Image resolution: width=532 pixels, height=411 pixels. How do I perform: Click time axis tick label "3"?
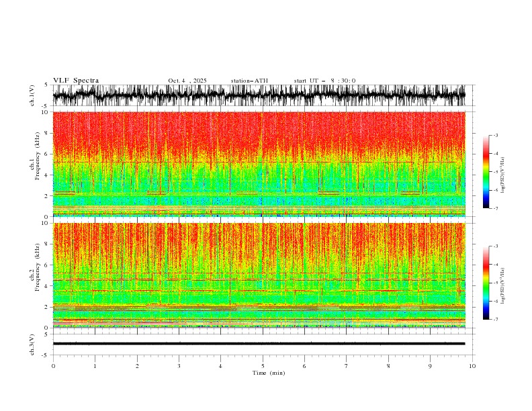[179, 366]
